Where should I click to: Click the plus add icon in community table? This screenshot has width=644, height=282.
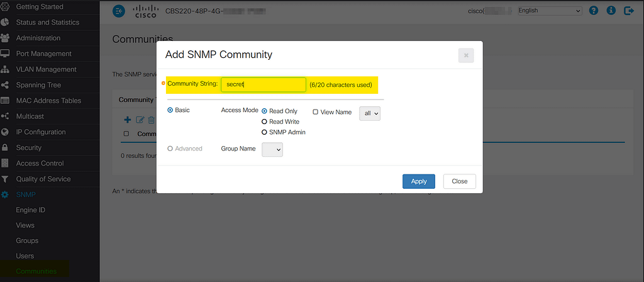click(128, 120)
